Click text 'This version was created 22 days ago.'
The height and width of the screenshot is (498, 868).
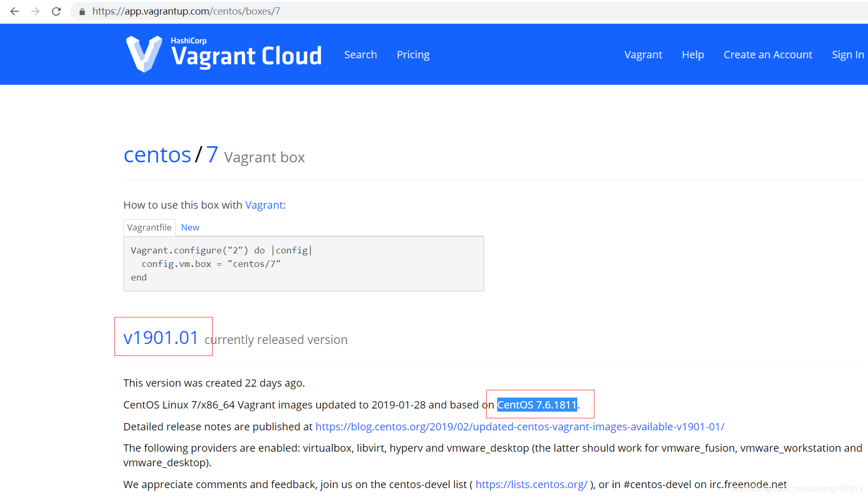[214, 383]
